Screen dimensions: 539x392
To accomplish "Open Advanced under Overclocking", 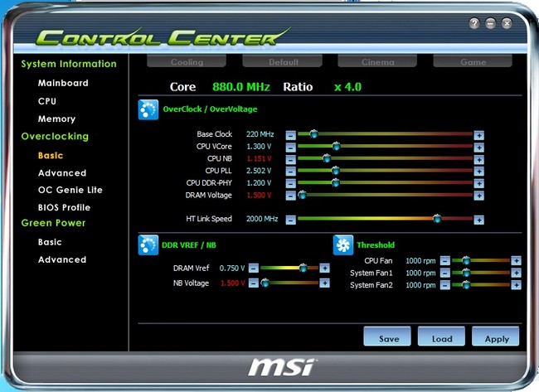I will [x=62, y=173].
